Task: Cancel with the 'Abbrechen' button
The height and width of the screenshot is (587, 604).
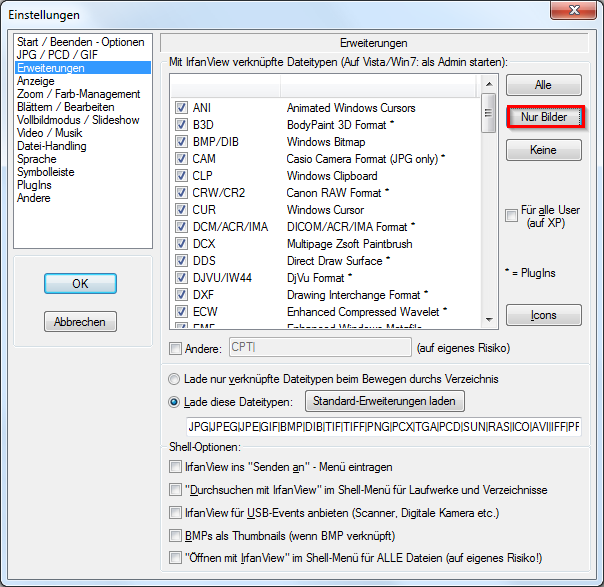Action: pos(80,322)
